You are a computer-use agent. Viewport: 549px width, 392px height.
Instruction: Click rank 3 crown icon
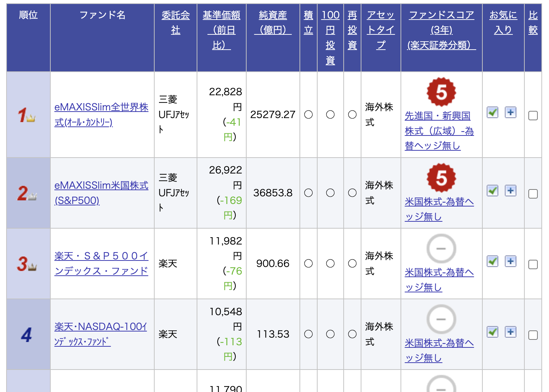tap(27, 264)
